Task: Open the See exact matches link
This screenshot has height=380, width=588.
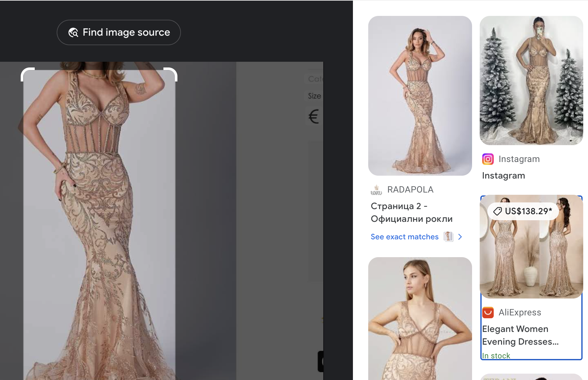Action: [405, 237]
